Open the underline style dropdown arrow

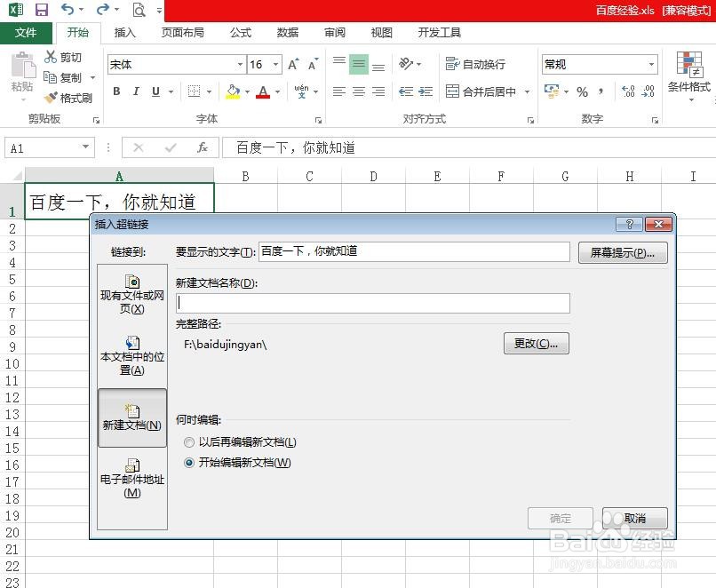[171, 91]
